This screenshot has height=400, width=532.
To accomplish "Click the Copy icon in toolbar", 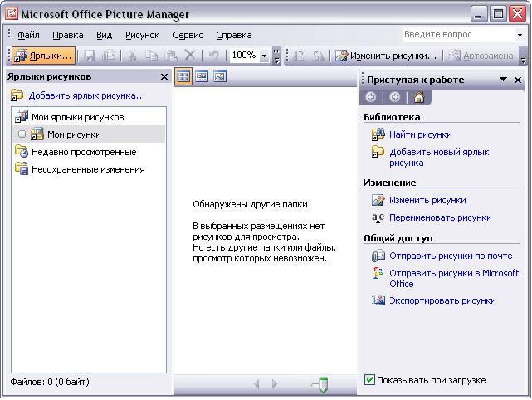I will 151,56.
